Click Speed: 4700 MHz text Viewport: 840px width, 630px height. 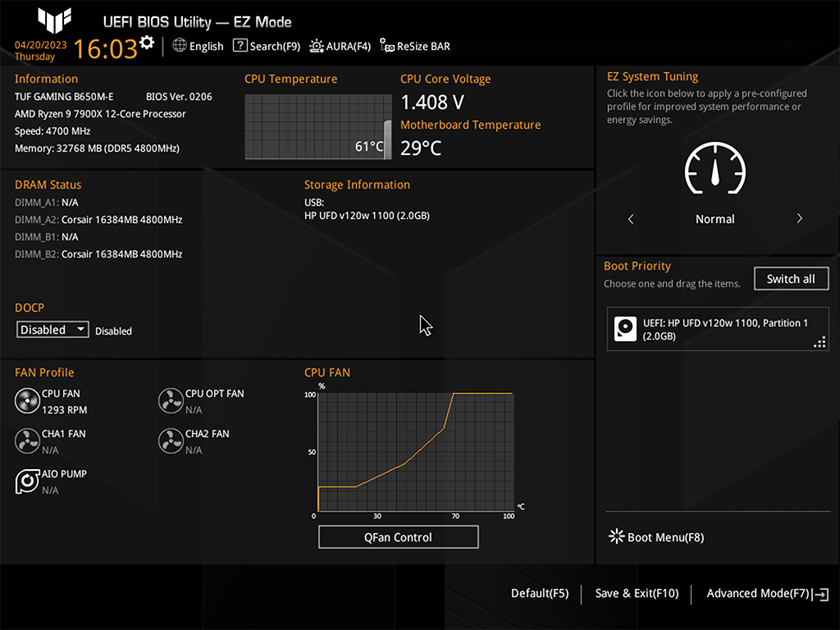point(52,131)
